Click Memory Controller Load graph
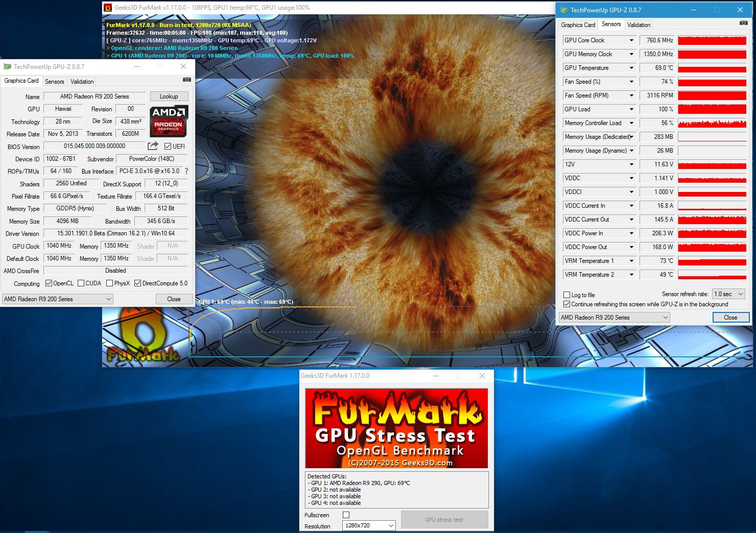The height and width of the screenshot is (533, 756). (712, 123)
